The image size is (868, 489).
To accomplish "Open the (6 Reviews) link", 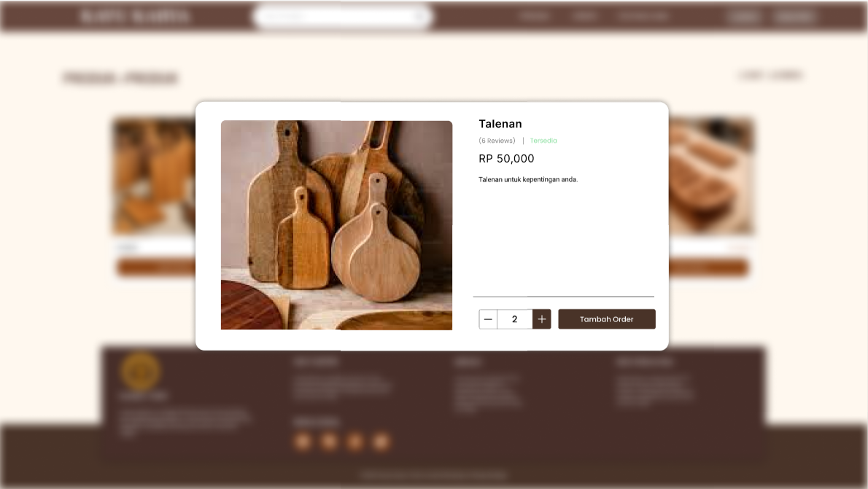I will (497, 141).
